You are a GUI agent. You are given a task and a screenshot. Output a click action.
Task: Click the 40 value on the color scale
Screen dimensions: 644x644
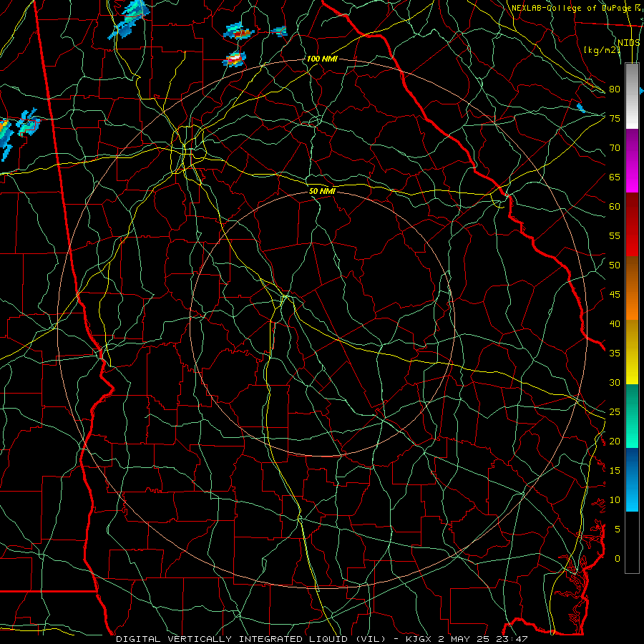tap(615, 323)
